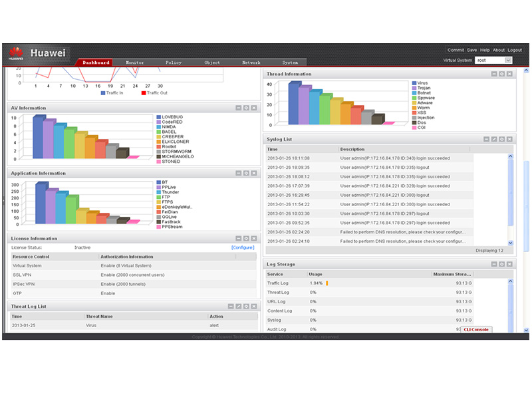Go to the Network tab
532x399 pixels.
251,63
